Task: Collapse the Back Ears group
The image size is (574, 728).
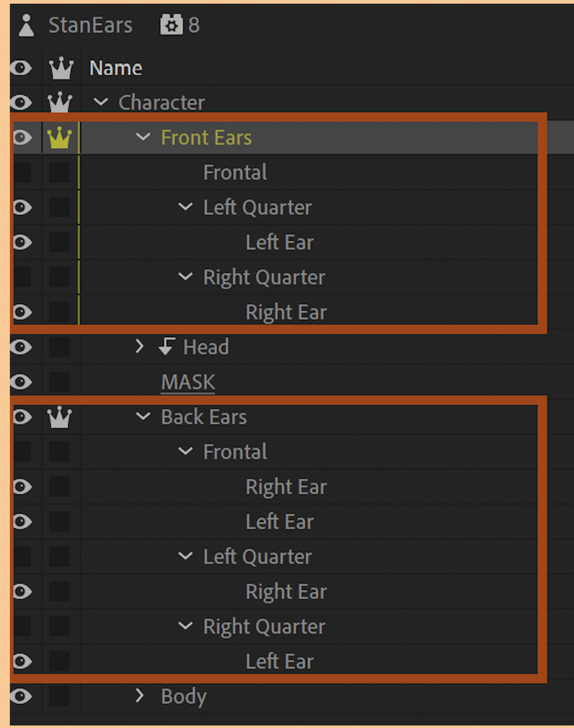Action: (143, 417)
